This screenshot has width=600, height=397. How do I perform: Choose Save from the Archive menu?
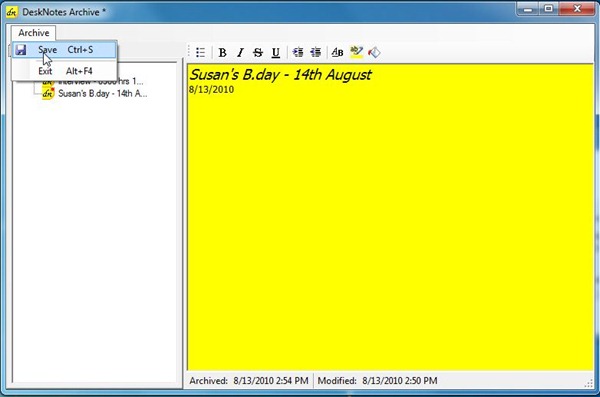point(64,50)
